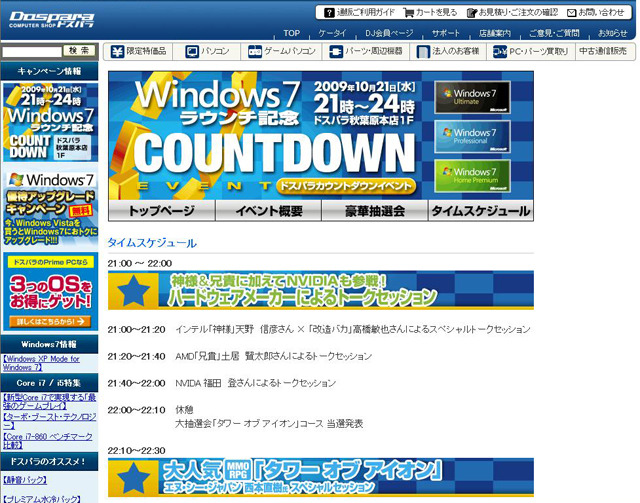Open the ターボ・ブースト・テクノロジー link

(49, 421)
